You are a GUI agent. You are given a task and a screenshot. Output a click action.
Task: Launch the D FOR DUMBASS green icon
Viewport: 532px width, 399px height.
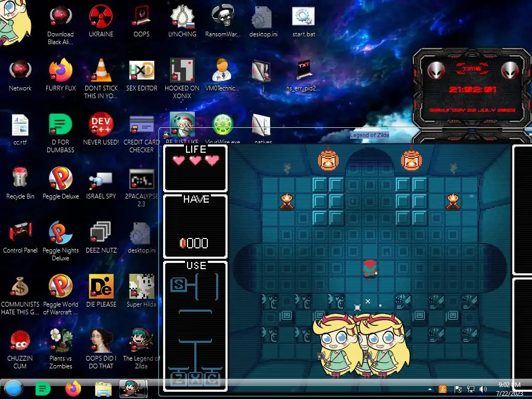click(x=60, y=134)
